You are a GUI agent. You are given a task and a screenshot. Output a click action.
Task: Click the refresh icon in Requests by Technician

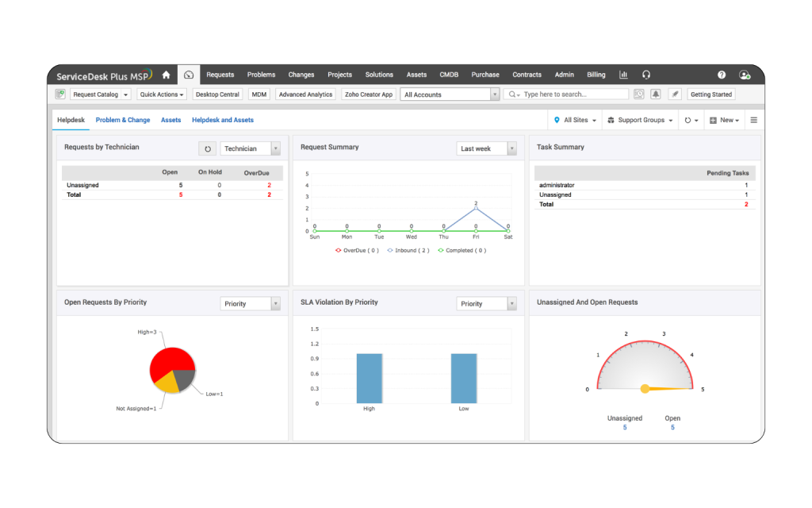(208, 148)
